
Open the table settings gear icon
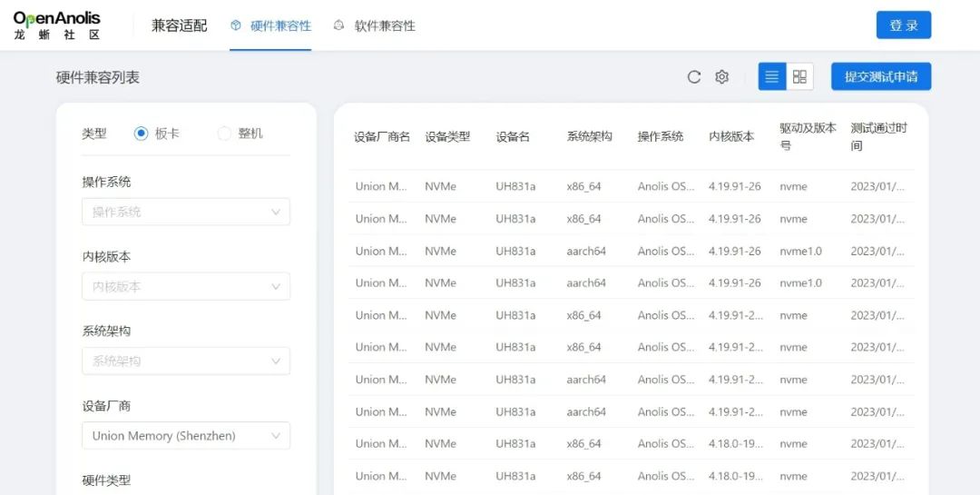pos(722,77)
